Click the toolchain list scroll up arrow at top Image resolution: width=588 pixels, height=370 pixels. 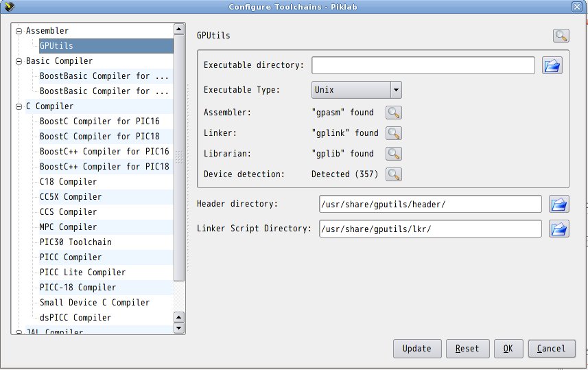(179, 29)
